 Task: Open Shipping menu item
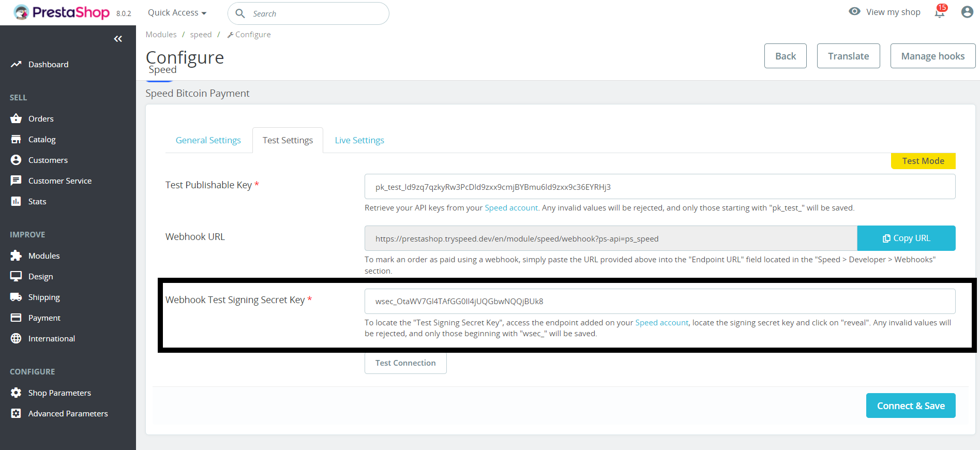[44, 297]
